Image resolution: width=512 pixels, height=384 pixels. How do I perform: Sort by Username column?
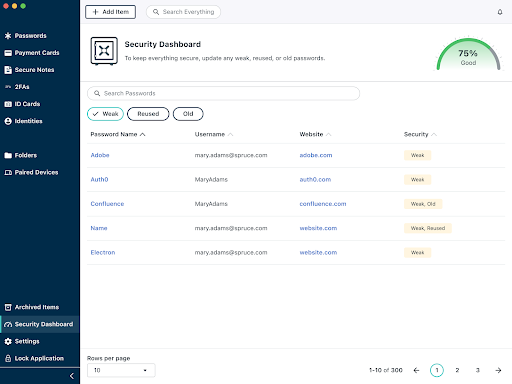pos(214,134)
